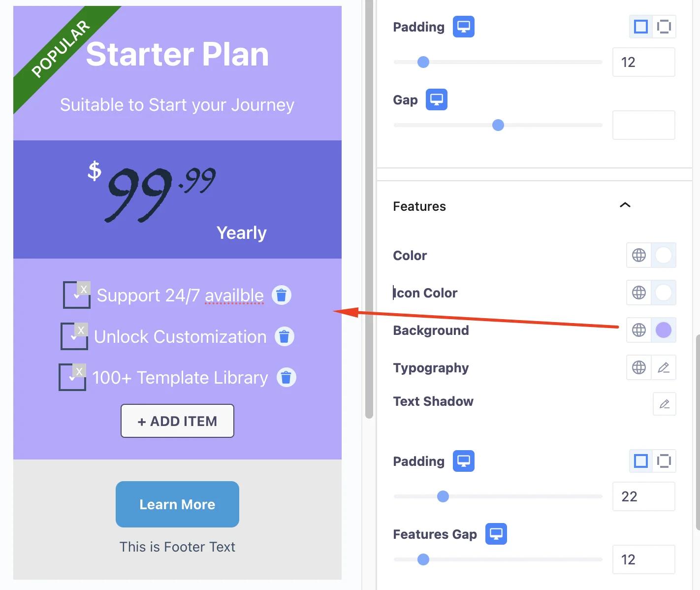Click the Features Gap device icon

496,533
